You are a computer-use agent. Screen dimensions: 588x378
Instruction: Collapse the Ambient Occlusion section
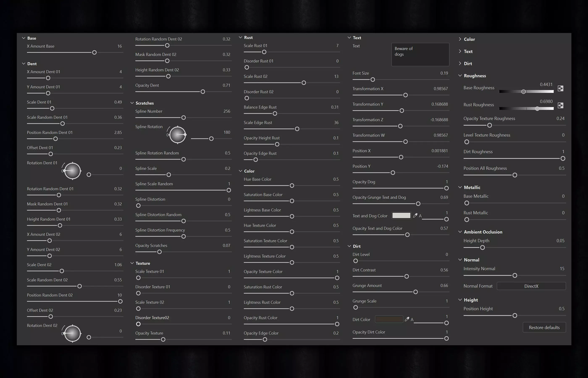coord(460,232)
